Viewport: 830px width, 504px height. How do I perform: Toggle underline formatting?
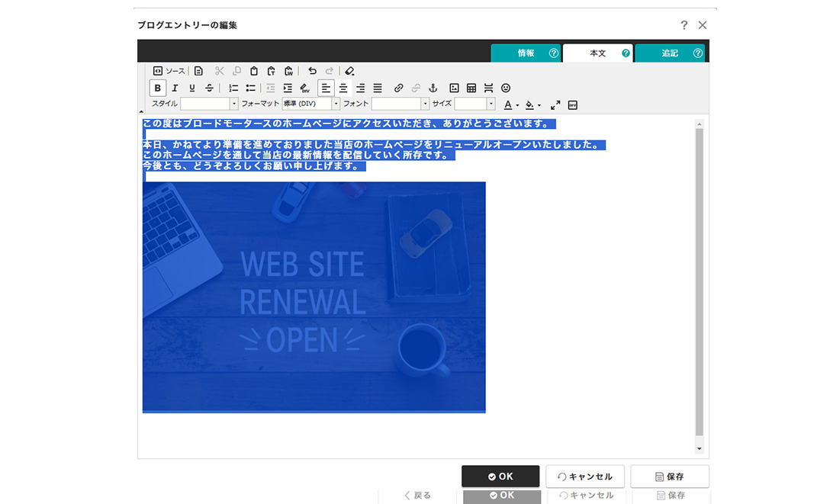(192, 88)
